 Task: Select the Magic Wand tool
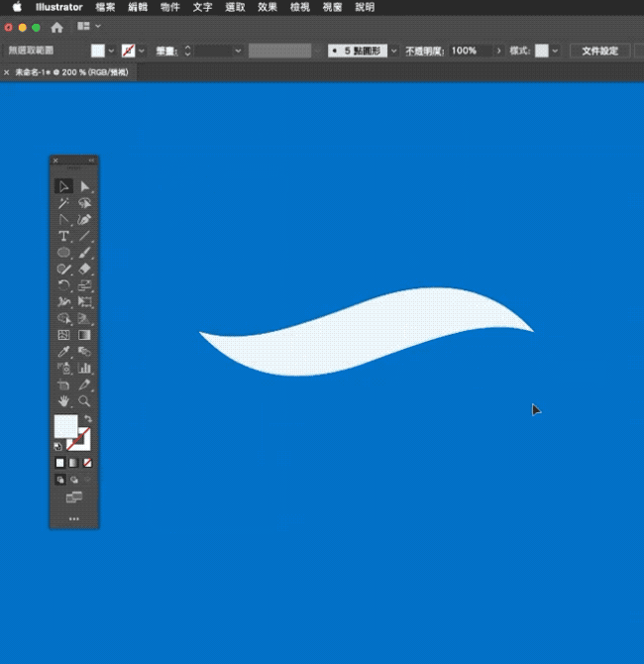[x=63, y=202]
